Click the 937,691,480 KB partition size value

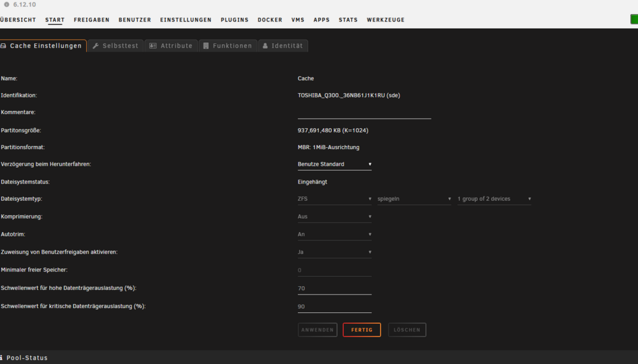(x=333, y=131)
